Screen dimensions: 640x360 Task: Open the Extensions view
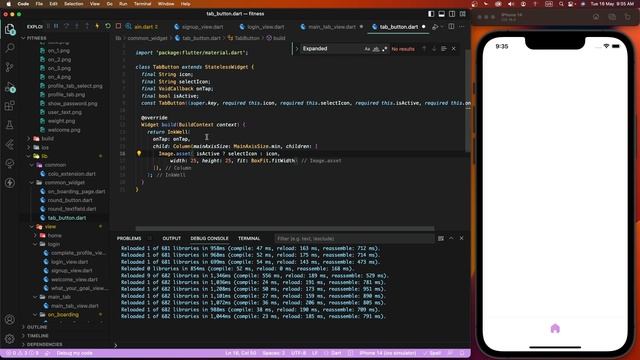[10, 106]
